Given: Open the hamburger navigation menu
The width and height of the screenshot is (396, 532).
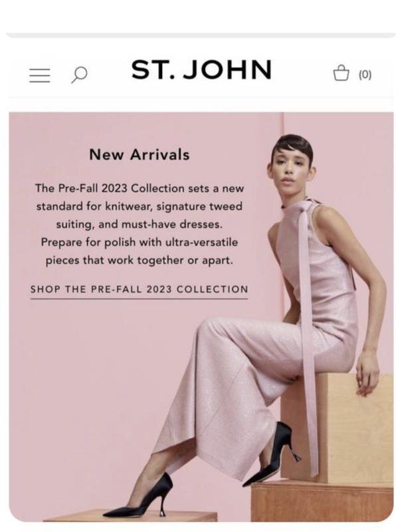Looking at the screenshot, I should pyautogui.click(x=40, y=75).
